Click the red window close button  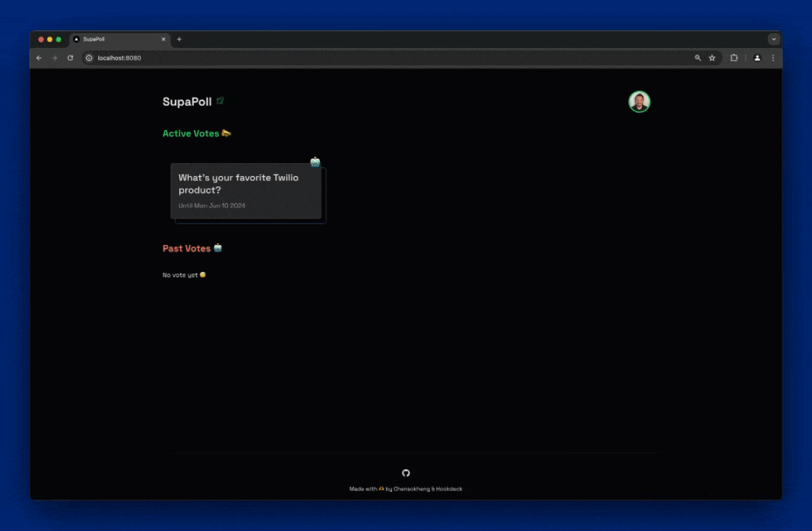(x=41, y=39)
